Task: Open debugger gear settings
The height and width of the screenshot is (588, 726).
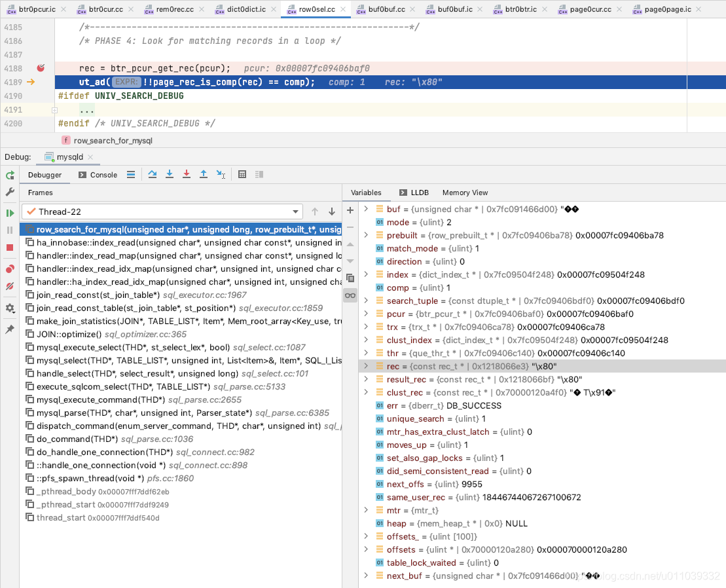Action: click(x=10, y=308)
